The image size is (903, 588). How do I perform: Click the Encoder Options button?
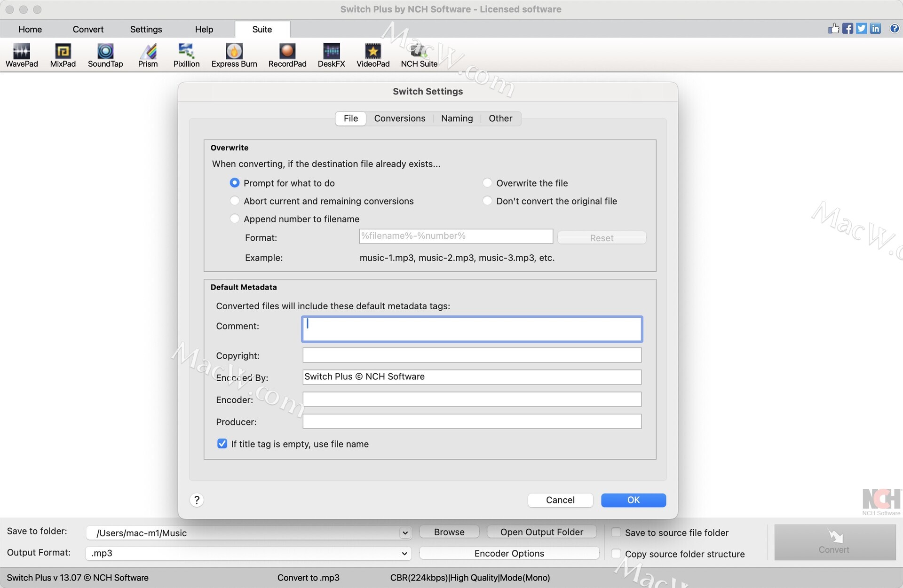point(509,553)
